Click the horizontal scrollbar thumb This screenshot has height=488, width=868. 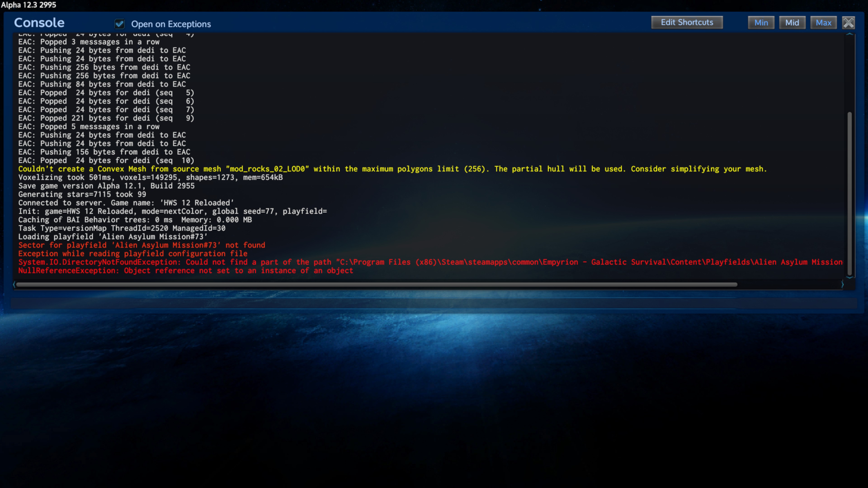tap(376, 285)
